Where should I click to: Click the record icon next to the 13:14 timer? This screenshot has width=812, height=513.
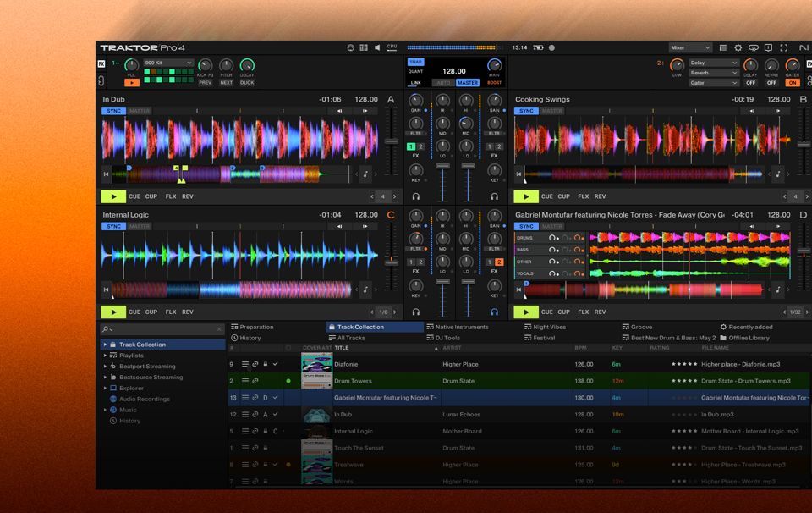coord(551,47)
